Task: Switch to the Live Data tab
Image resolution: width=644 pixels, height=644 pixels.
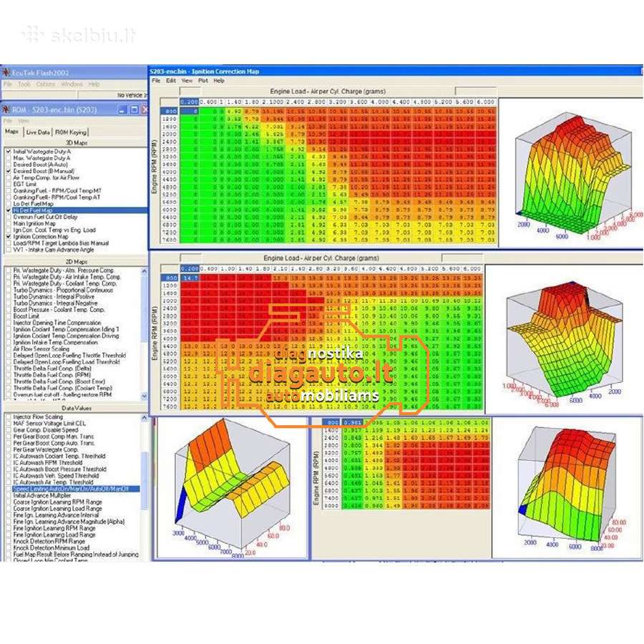Action: (38, 132)
